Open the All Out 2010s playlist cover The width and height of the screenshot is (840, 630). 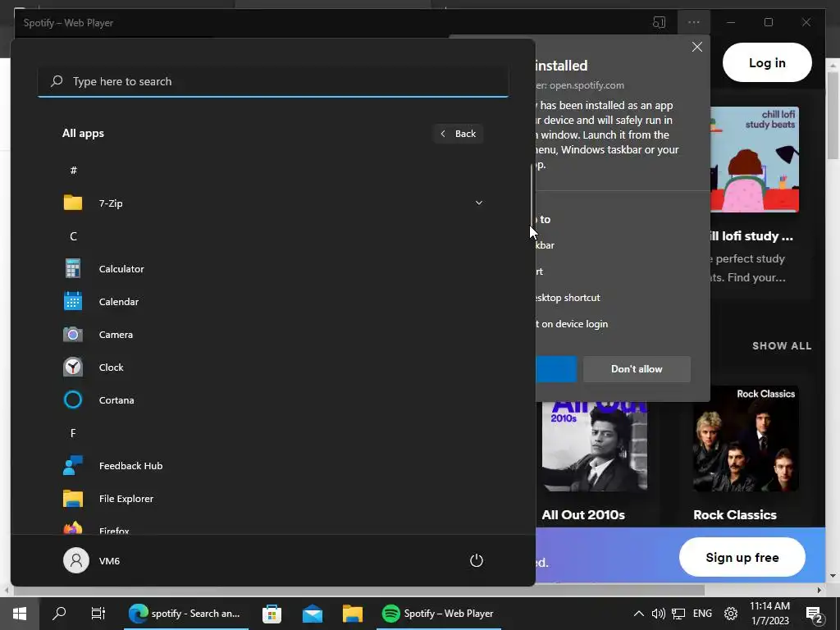pos(595,446)
